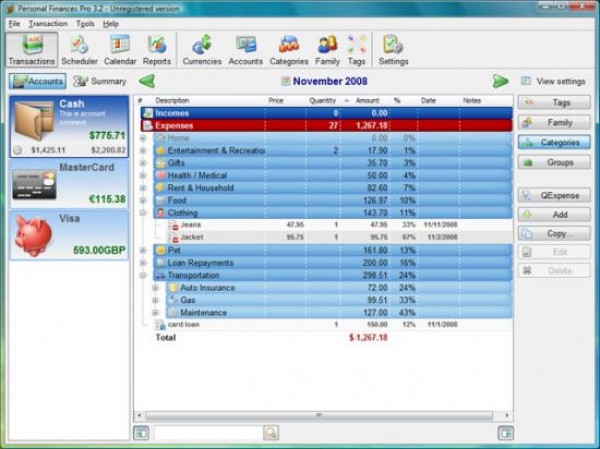Expand the Home category
600x449 pixels.
point(143,138)
